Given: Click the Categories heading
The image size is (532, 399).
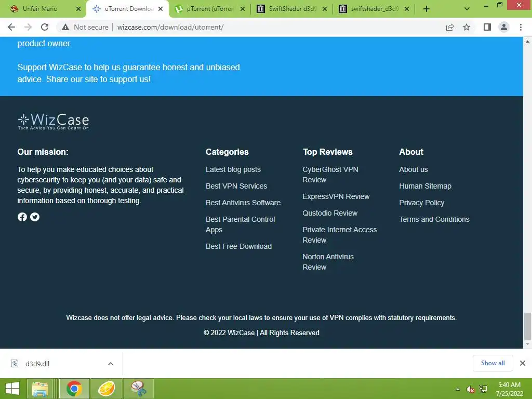Looking at the screenshot, I should pyautogui.click(x=227, y=152).
